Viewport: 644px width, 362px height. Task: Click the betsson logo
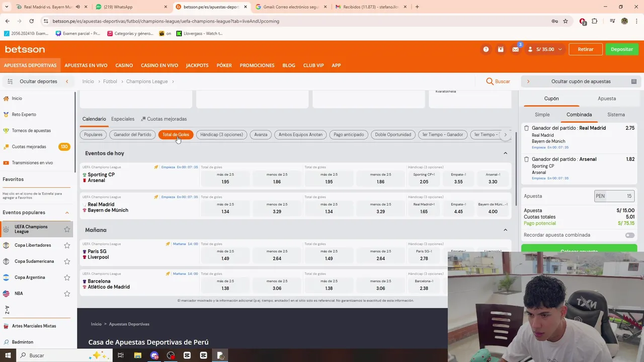25,49
